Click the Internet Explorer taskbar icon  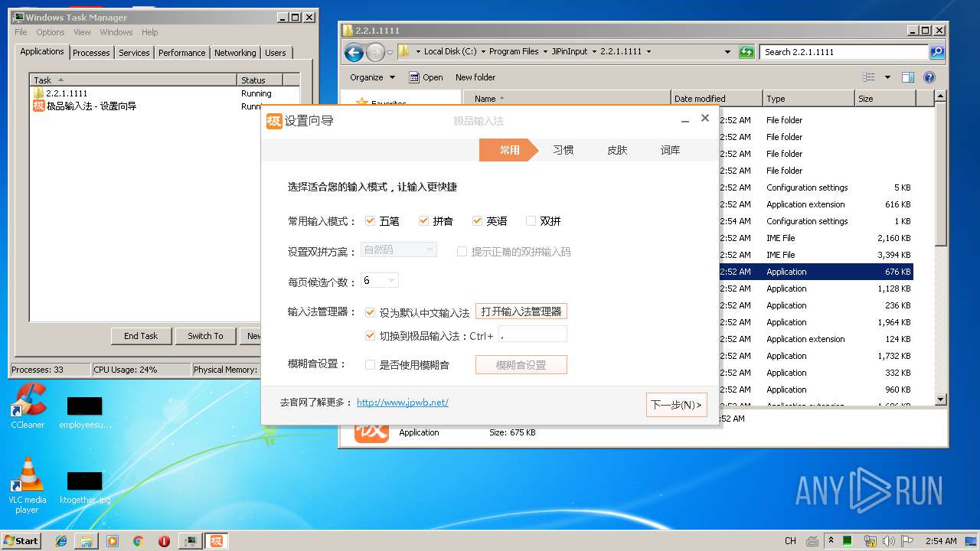(61, 541)
